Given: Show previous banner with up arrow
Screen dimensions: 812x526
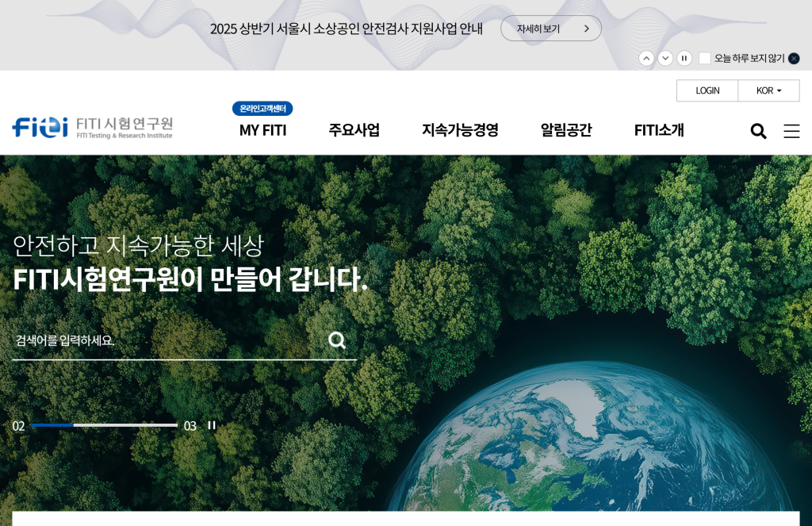Looking at the screenshot, I should 645,58.
